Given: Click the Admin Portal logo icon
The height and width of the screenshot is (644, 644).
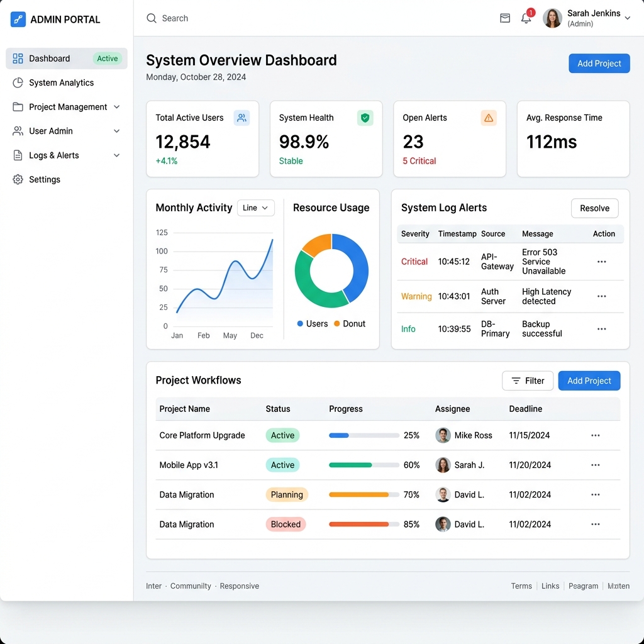Looking at the screenshot, I should coord(18,19).
